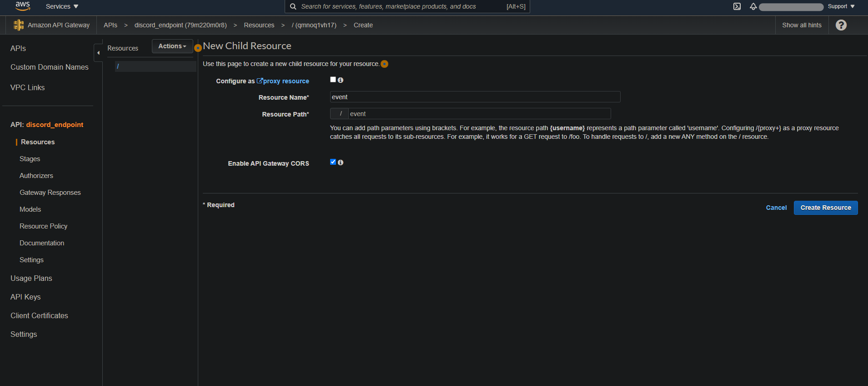The width and height of the screenshot is (868, 386).
Task: Select Resources under discord_endpoint API
Action: (38, 142)
